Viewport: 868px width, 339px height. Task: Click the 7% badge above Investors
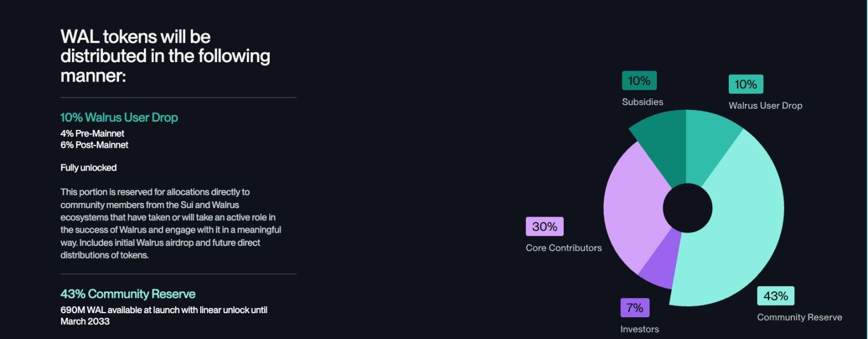635,307
